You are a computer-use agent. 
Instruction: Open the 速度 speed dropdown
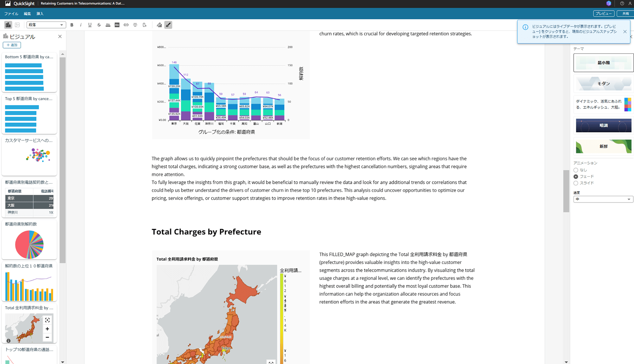pyautogui.click(x=603, y=199)
